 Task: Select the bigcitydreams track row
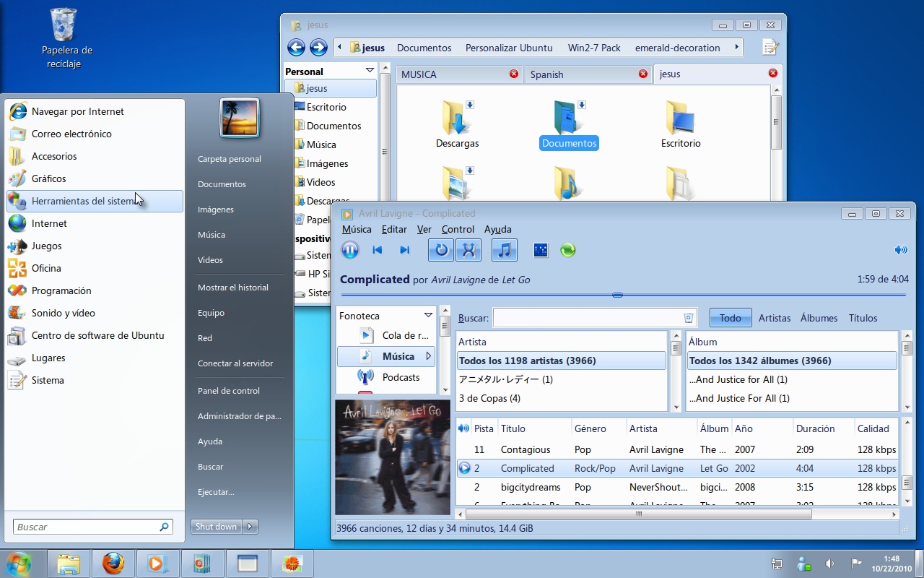point(677,487)
